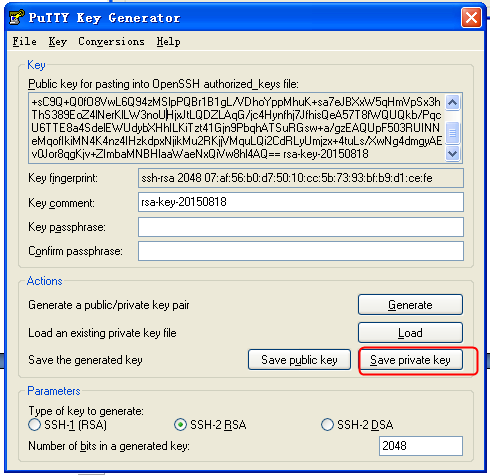Image resolution: width=490 pixels, height=476 pixels.
Task: Click the 'Confirm passphrase:' label
Action: click(x=75, y=251)
